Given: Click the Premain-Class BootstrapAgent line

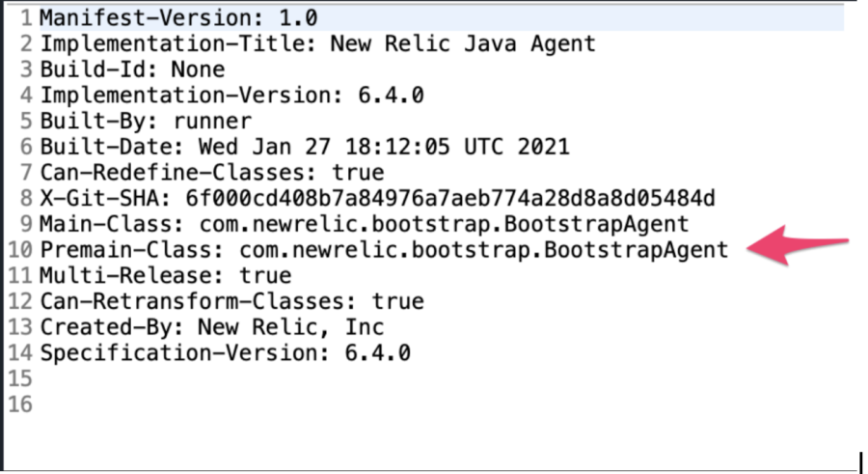Looking at the screenshot, I should coord(384,251).
